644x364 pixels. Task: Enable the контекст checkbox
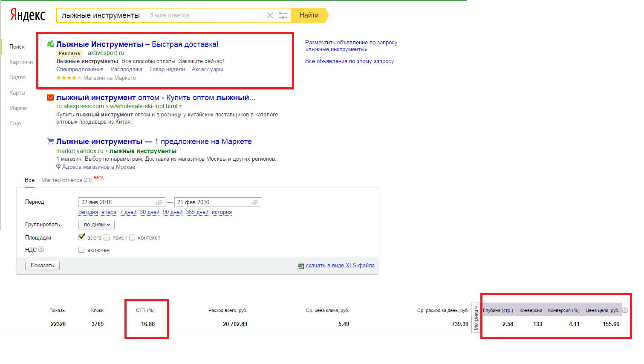pos(132,237)
